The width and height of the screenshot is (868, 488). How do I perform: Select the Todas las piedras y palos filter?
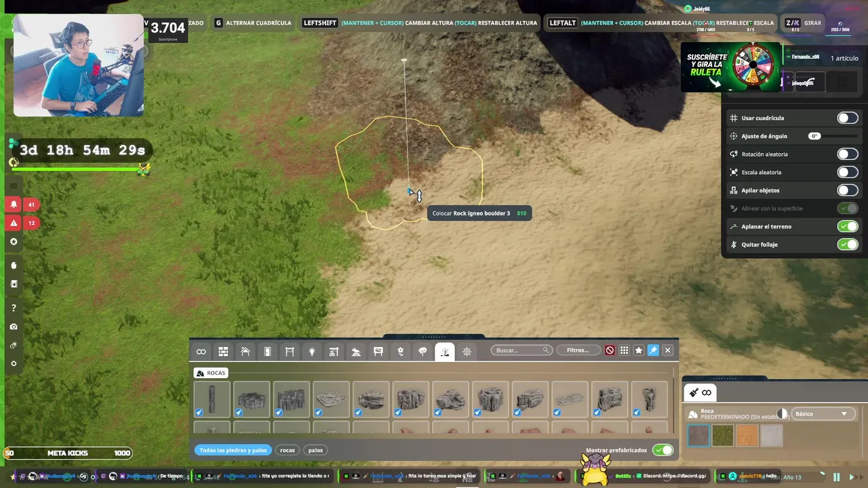coord(233,450)
